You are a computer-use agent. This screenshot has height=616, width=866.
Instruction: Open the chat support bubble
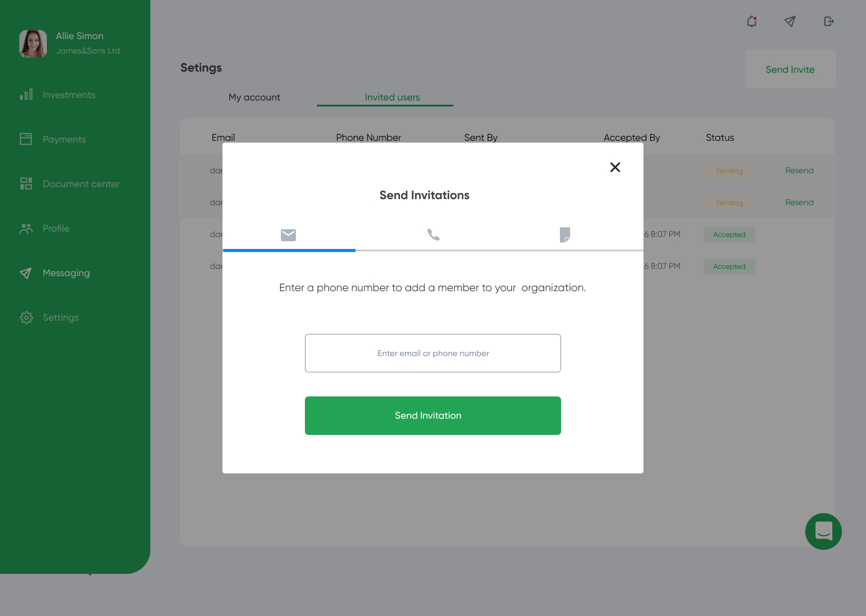click(823, 531)
